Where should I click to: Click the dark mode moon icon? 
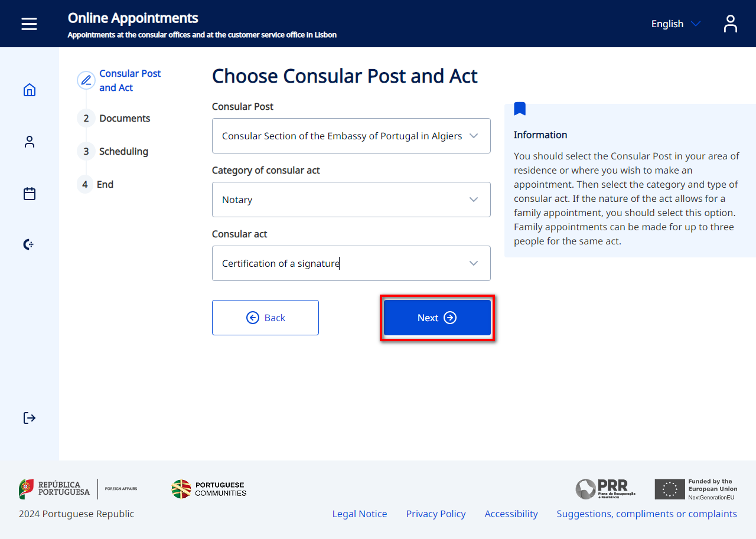tap(28, 244)
